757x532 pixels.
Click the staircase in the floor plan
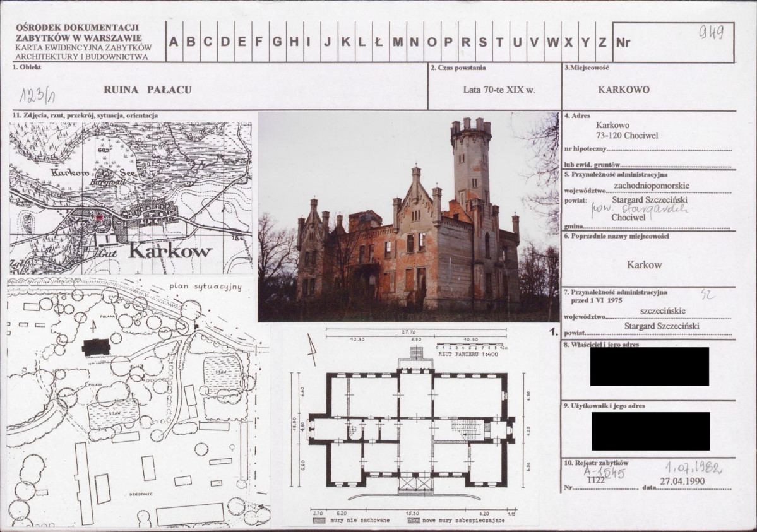tap(467, 429)
